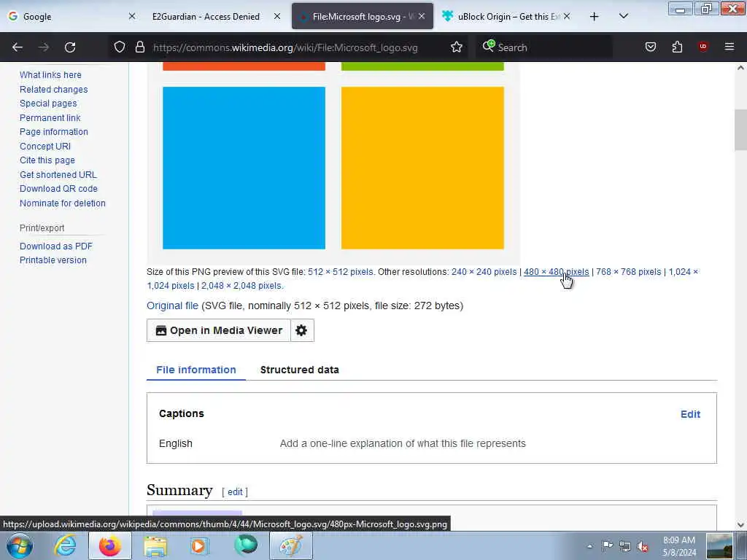Click Related changes in sidebar
Screen dimensions: 747x560
point(54,89)
